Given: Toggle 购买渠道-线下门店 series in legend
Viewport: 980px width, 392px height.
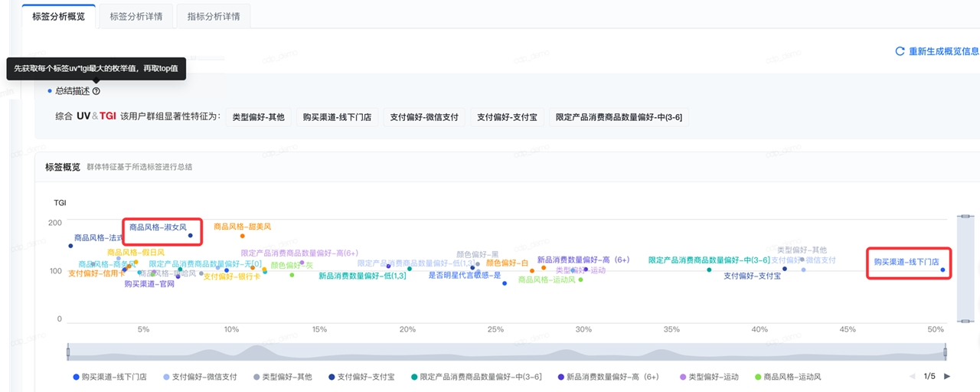Looking at the screenshot, I should (x=113, y=377).
